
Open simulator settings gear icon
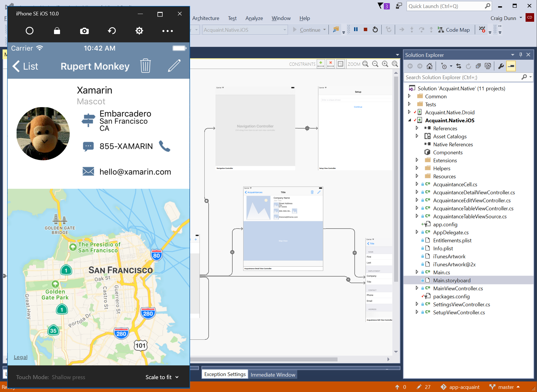[139, 31]
